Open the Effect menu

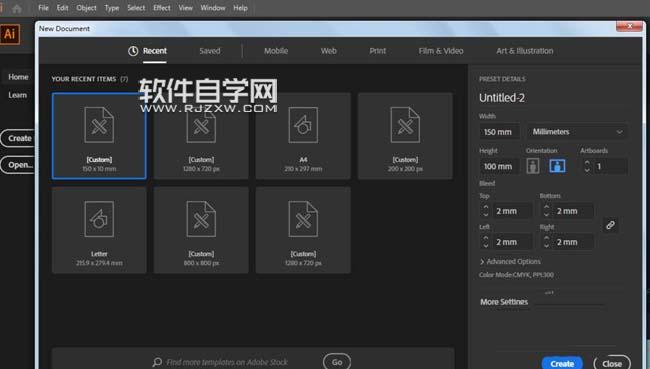tap(162, 8)
